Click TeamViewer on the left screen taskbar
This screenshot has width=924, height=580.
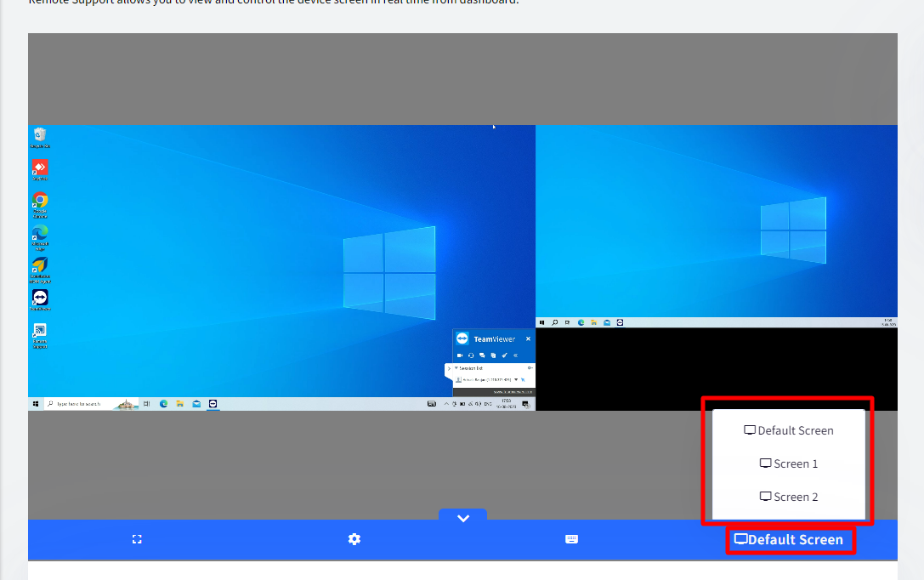[x=213, y=404]
